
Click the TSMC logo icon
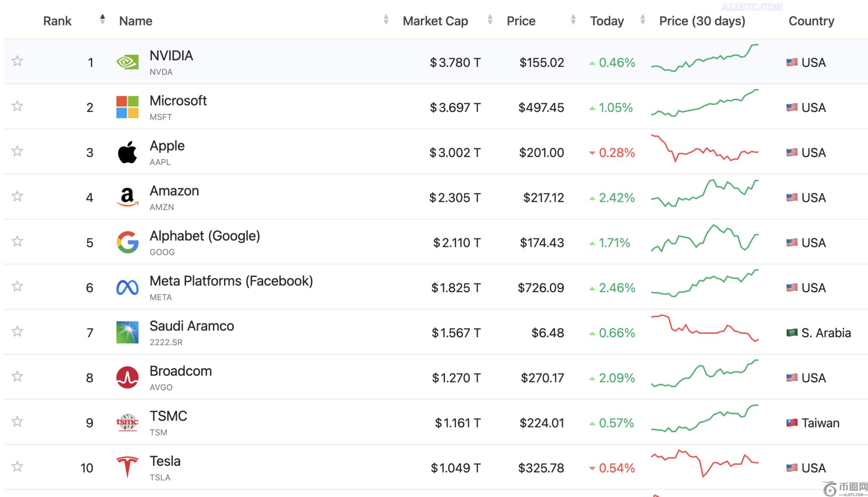click(127, 422)
